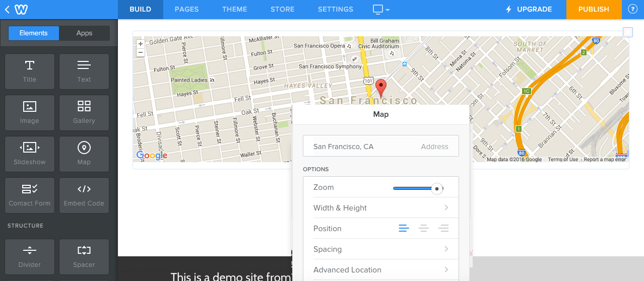
Task: Click the Zoom slider handle
Action: click(437, 188)
